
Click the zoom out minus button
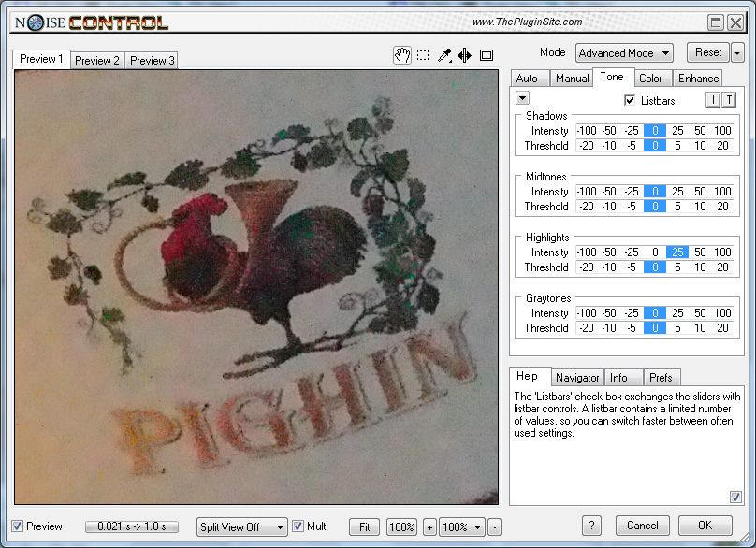[x=494, y=526]
